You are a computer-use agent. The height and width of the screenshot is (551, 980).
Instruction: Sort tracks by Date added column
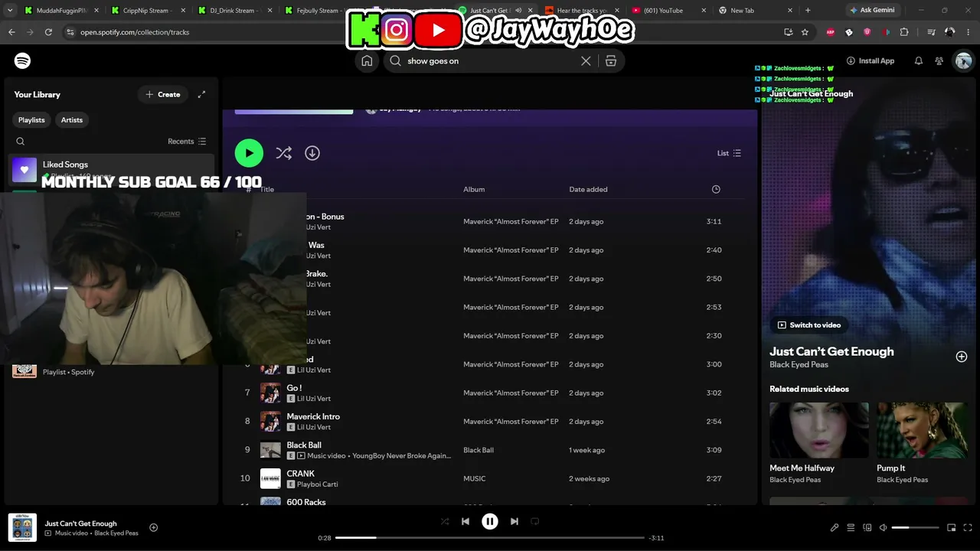click(x=588, y=190)
